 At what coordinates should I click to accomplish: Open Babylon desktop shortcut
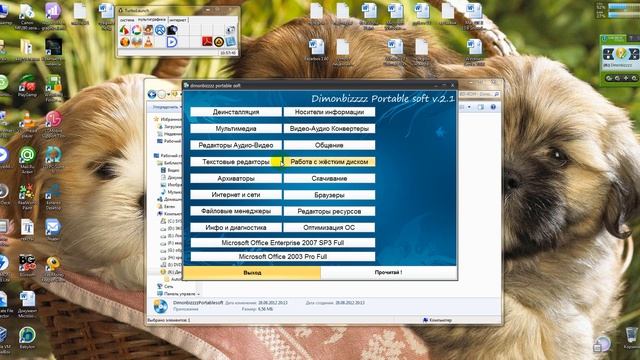(27, 338)
